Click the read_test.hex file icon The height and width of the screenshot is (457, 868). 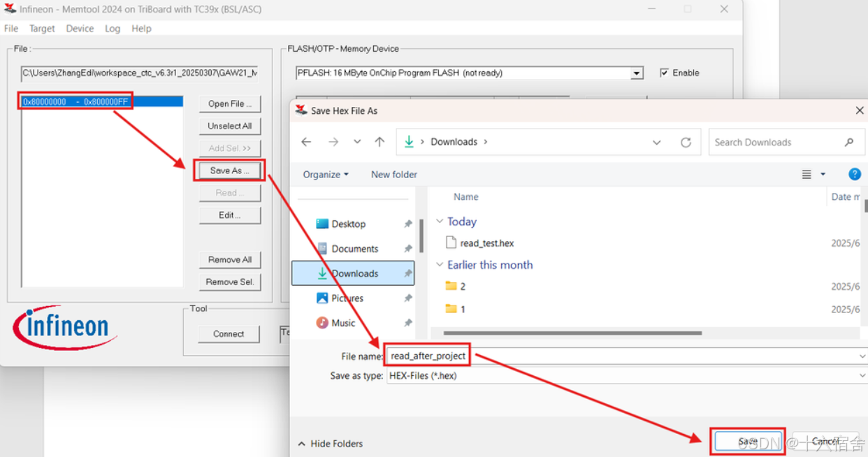point(451,243)
